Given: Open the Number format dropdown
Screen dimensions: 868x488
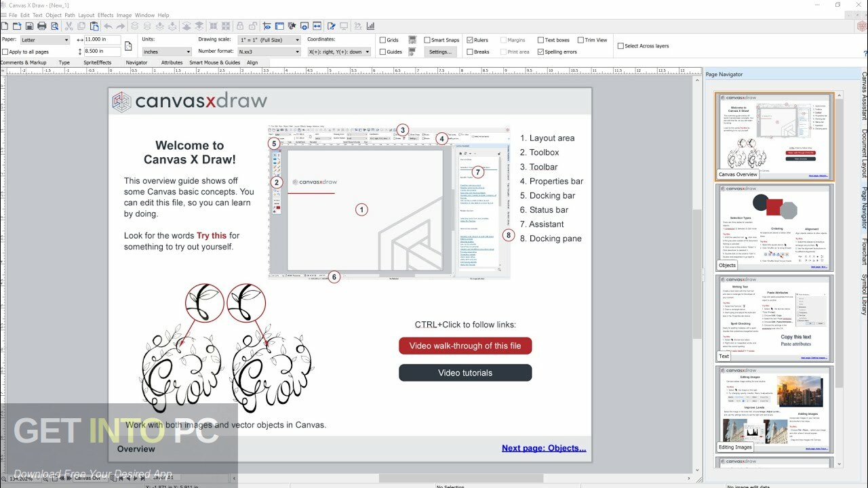Looking at the screenshot, I should point(269,52).
